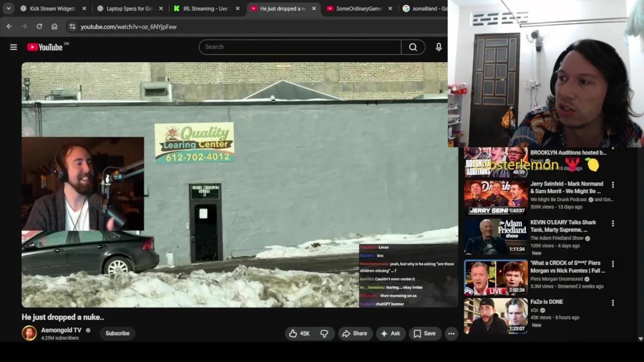644x362 pixels.
Task: Open options menu for Piers Morgan video
Action: coord(613,264)
